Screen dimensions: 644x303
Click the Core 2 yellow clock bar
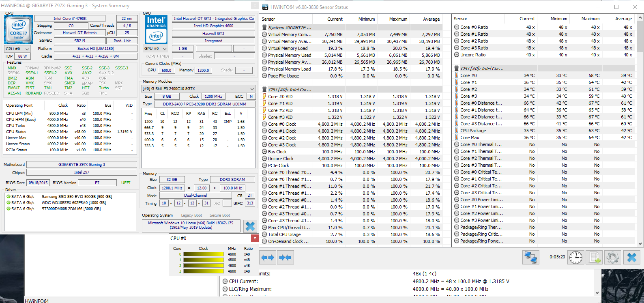tap(204, 266)
